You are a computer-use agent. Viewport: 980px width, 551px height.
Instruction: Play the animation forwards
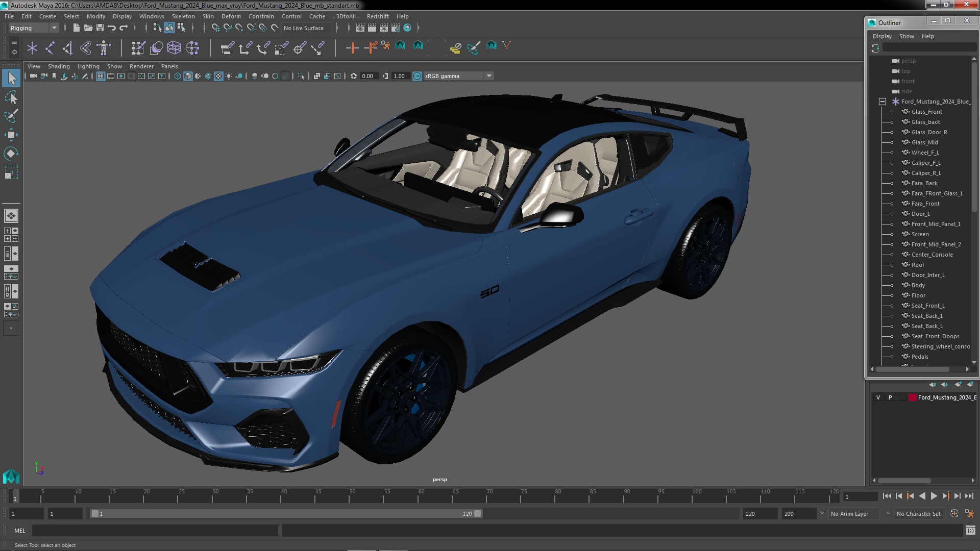click(934, 496)
